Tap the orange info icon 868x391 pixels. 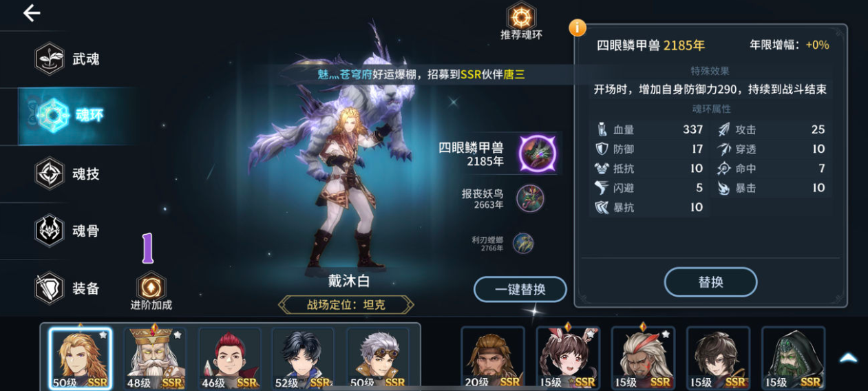click(577, 28)
